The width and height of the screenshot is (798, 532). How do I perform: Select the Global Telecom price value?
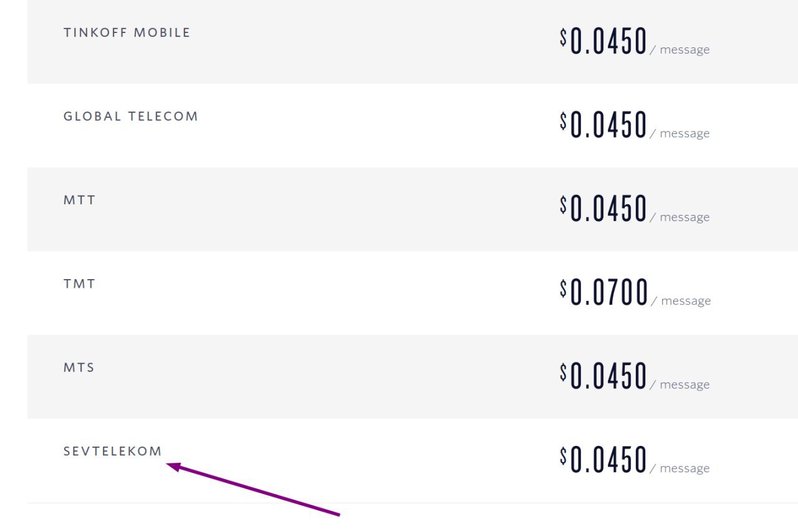pyautogui.click(x=603, y=124)
